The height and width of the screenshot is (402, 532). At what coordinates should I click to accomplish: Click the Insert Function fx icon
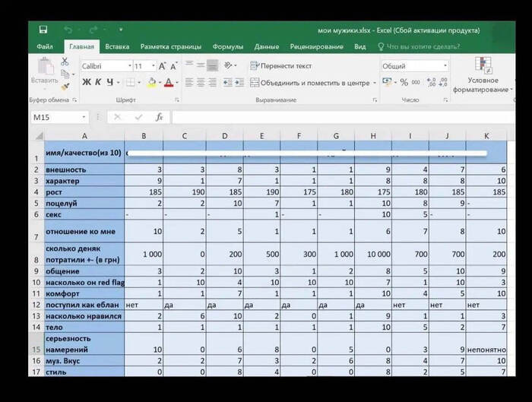pos(159,117)
